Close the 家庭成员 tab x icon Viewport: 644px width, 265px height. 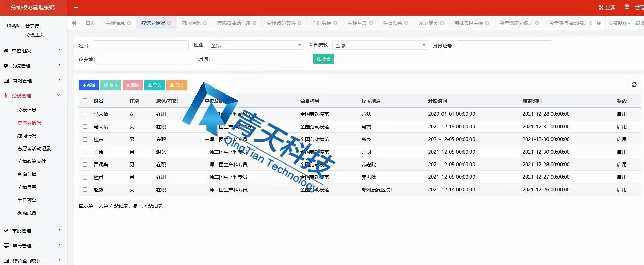click(442, 23)
